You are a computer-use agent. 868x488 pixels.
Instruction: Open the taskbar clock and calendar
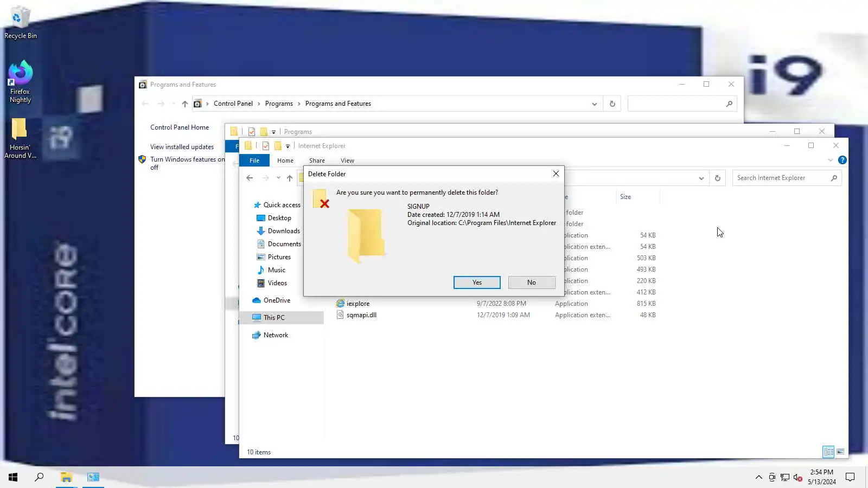(821, 477)
